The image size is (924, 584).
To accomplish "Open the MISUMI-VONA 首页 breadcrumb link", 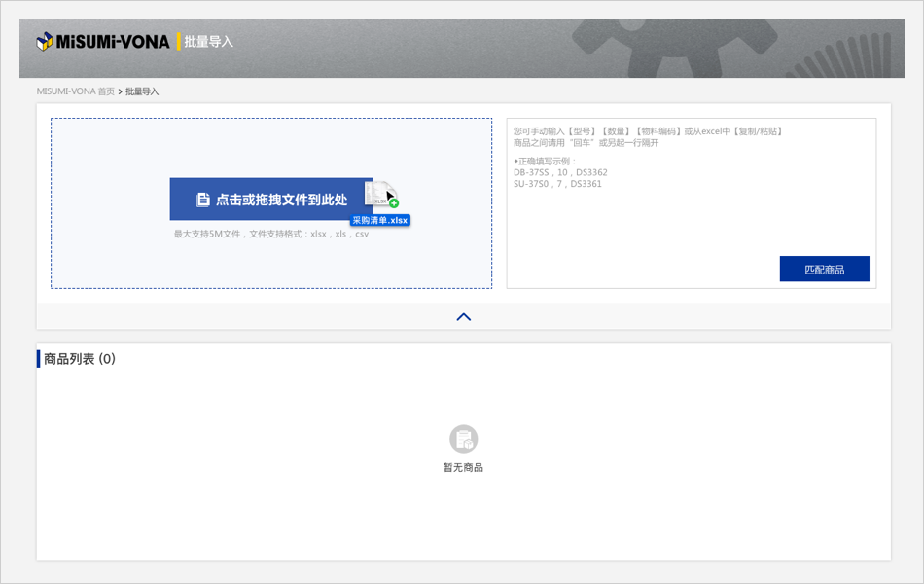I will click(75, 91).
